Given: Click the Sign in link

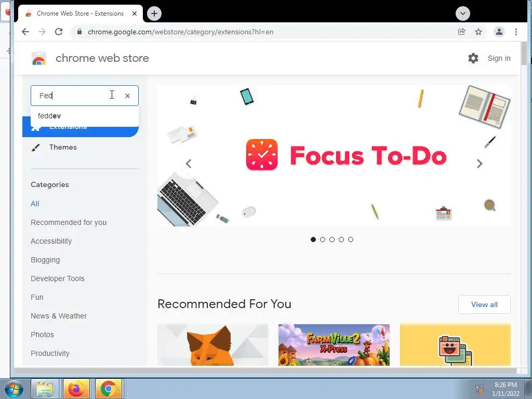Looking at the screenshot, I should [499, 58].
